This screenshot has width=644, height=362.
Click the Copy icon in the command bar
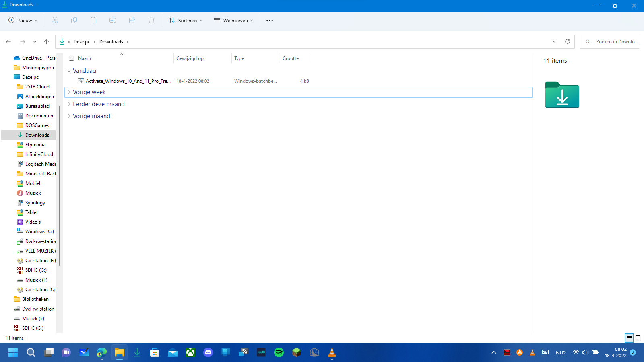(x=74, y=20)
